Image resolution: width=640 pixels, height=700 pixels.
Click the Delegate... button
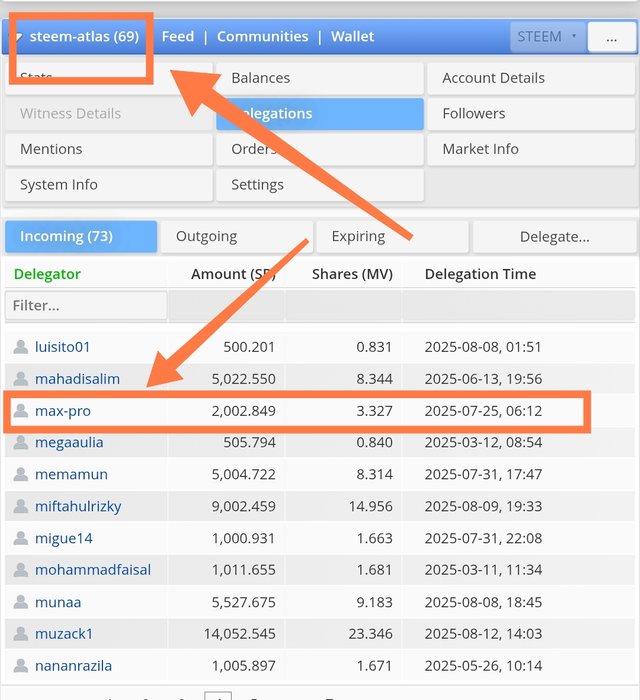[554, 237]
